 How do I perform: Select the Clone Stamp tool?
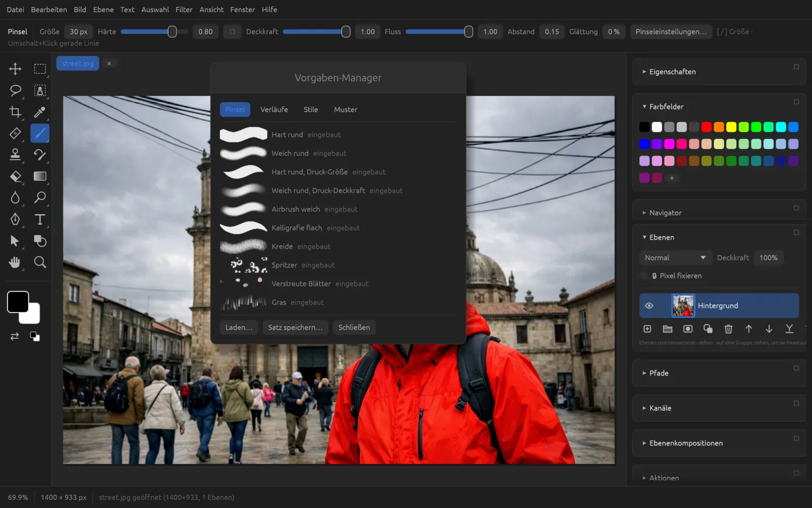(15, 154)
